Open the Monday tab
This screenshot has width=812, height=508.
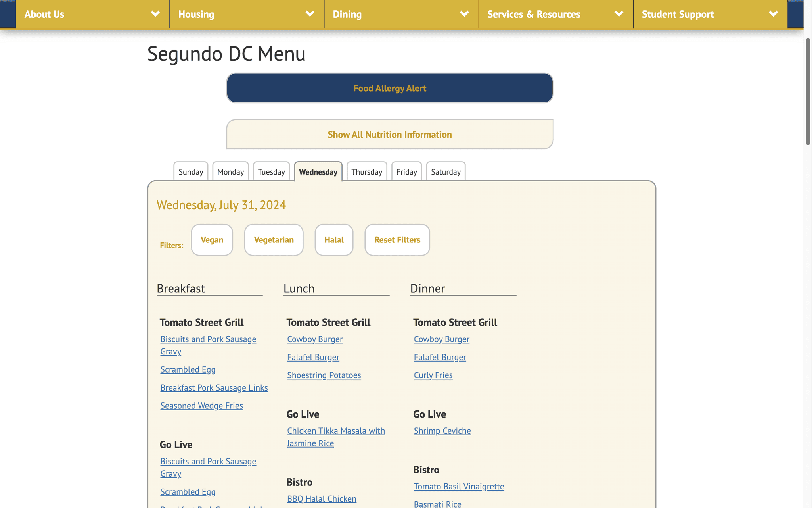coord(230,172)
